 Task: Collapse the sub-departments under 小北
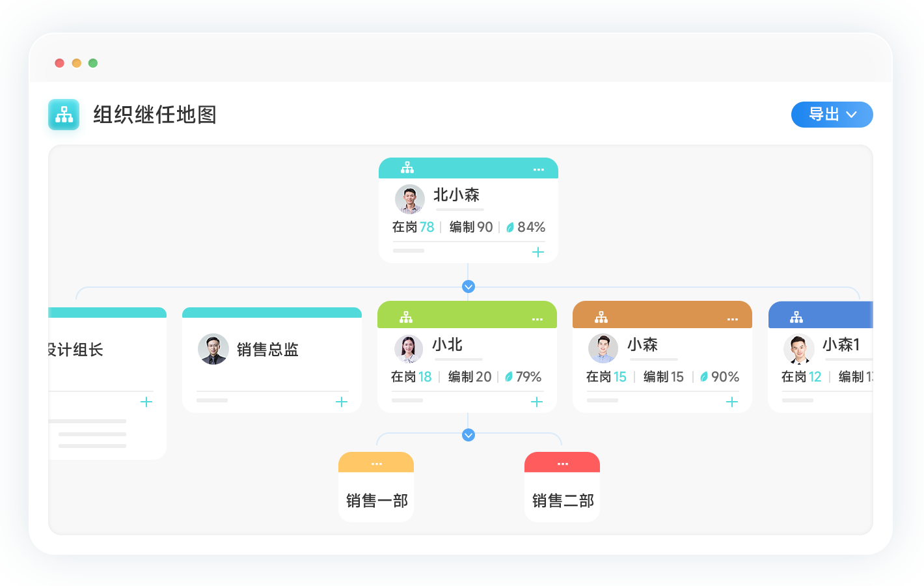pos(468,435)
